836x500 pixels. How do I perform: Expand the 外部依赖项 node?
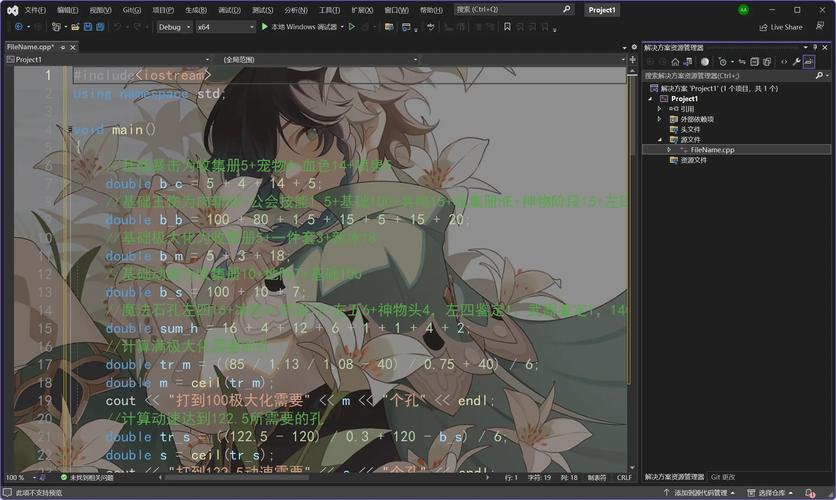click(x=659, y=119)
